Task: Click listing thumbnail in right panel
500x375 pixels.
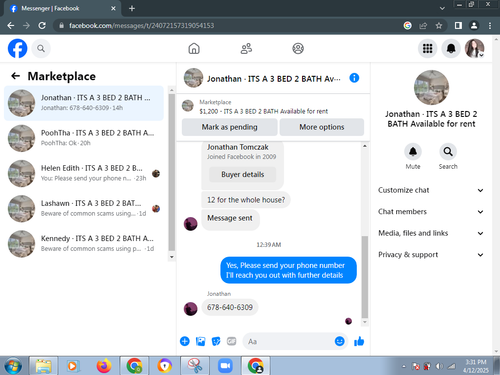Action: tap(431, 88)
